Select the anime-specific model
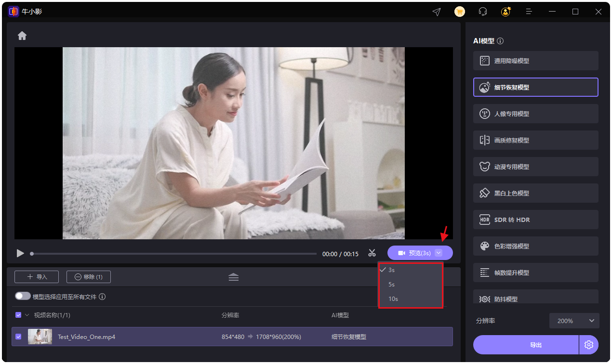612x364 pixels. [536, 167]
